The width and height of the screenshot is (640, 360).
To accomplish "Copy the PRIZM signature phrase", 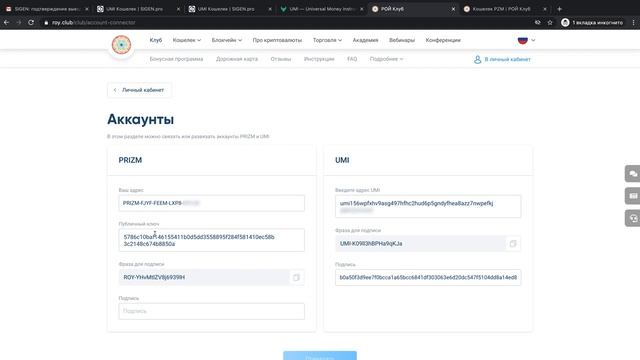I will 296,277.
